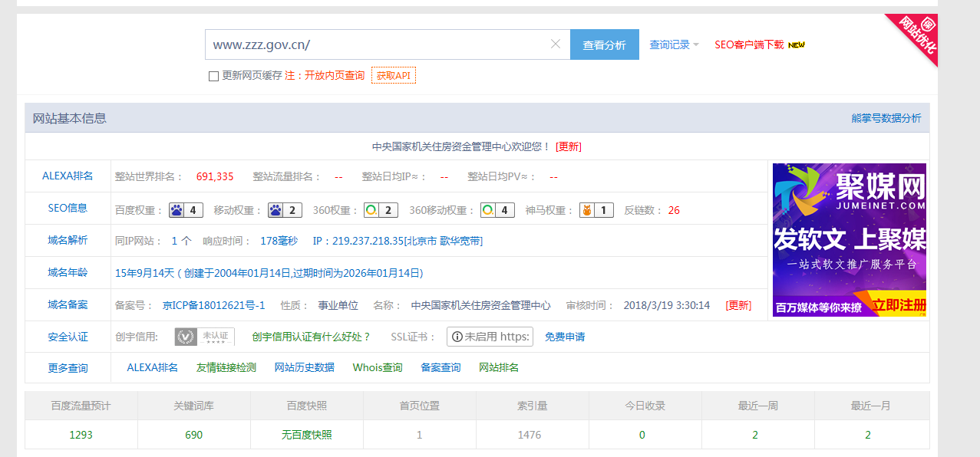
Task: Open the 网站排名 link
Action: [x=499, y=367]
